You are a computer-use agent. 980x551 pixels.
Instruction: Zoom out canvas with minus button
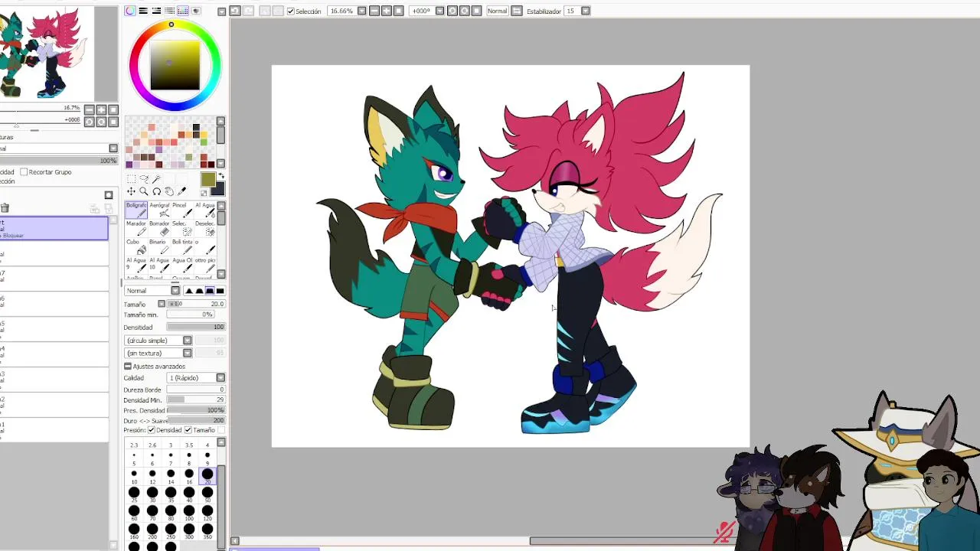click(x=374, y=11)
